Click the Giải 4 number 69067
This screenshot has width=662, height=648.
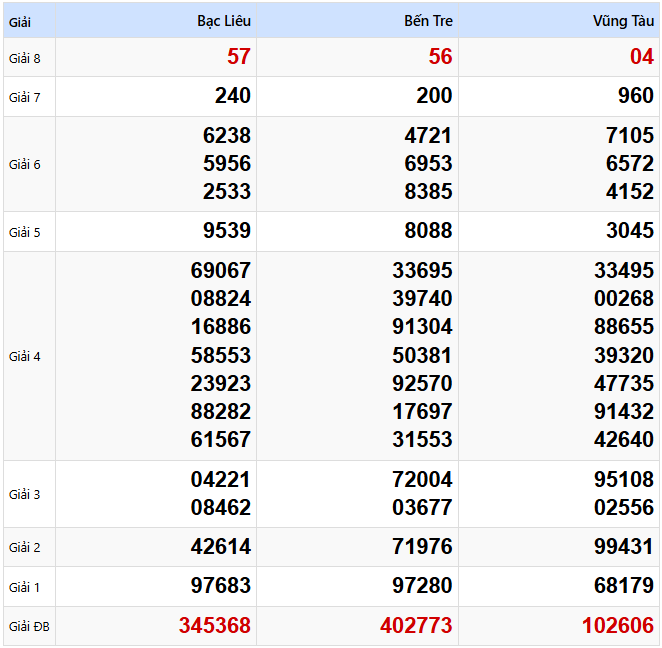coord(221,270)
